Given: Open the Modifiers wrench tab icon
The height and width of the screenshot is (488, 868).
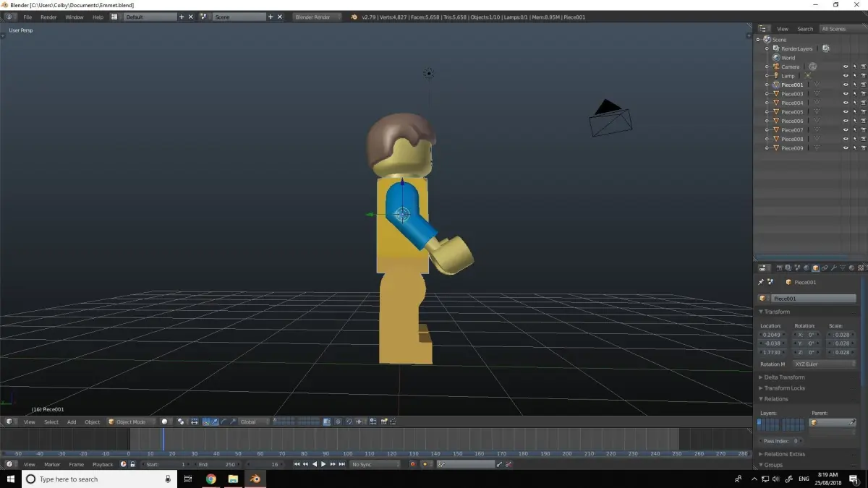Looking at the screenshot, I should point(833,267).
